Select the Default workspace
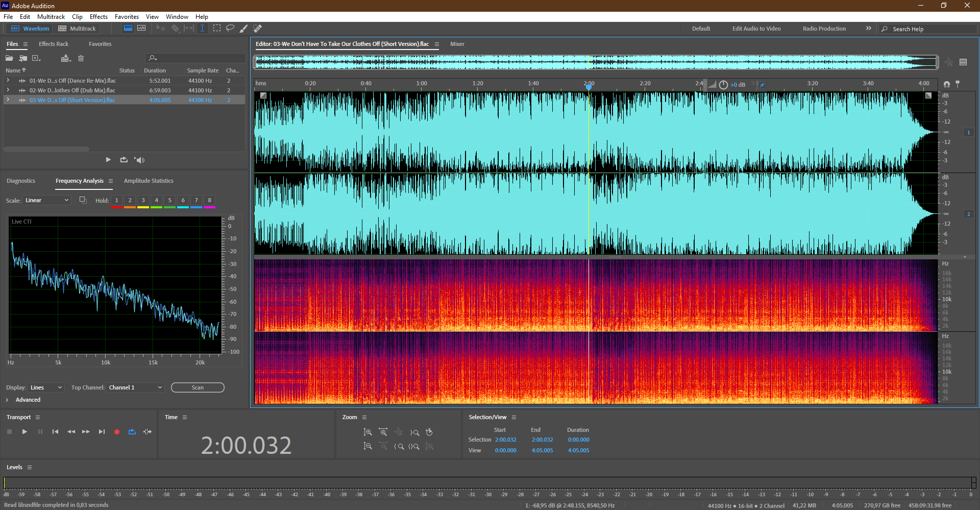Screen dimensions: 980x510 (701, 29)
